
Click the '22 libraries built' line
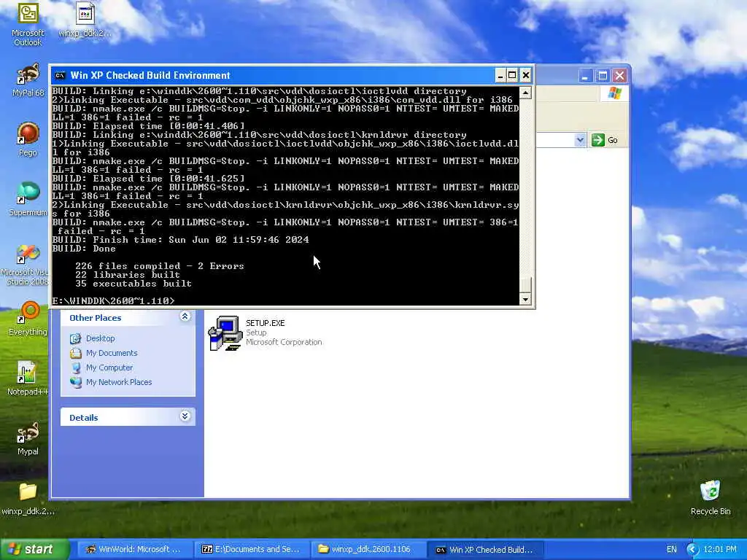[127, 275]
